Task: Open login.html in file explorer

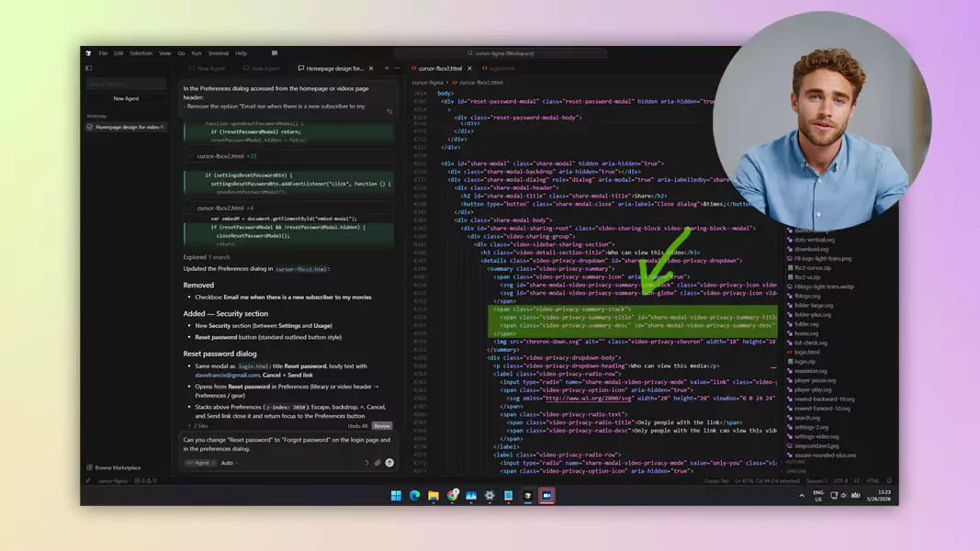Action: (x=807, y=353)
